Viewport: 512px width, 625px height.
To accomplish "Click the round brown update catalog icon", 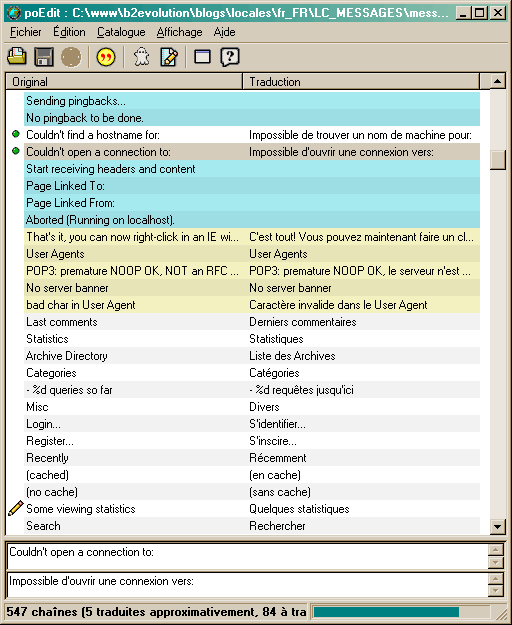I will [71, 57].
